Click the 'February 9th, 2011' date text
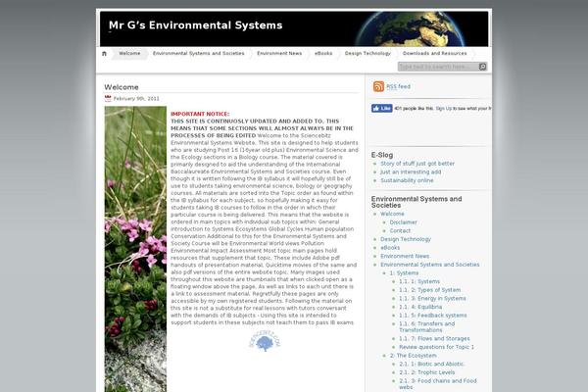The height and width of the screenshot is (392, 588). coord(136,99)
